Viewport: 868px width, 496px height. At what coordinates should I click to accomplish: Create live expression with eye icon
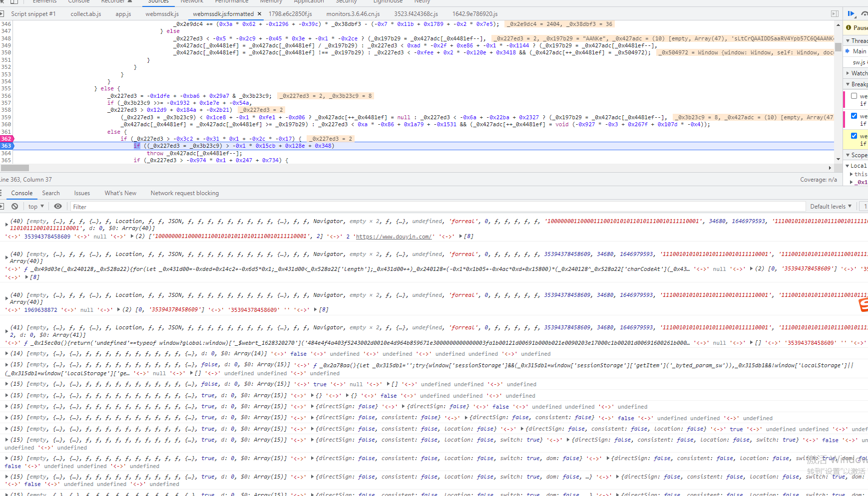pyautogui.click(x=58, y=206)
